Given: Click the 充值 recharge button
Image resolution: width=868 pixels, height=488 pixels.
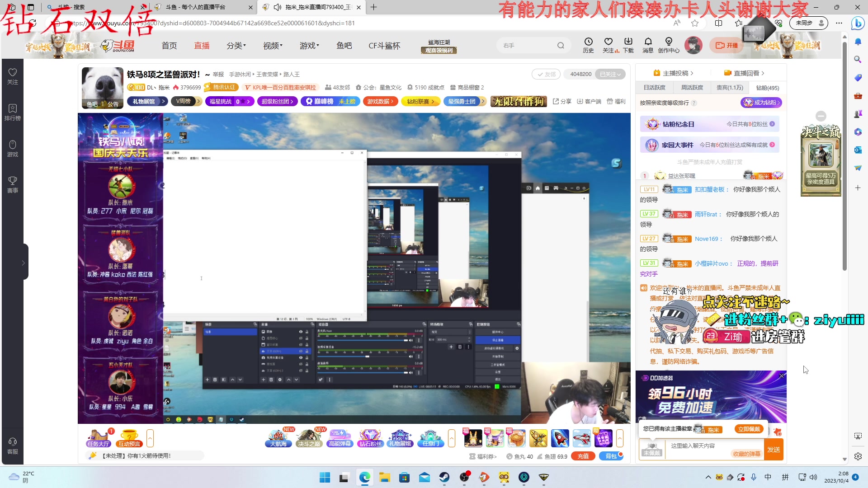Looking at the screenshot, I should tap(583, 456).
